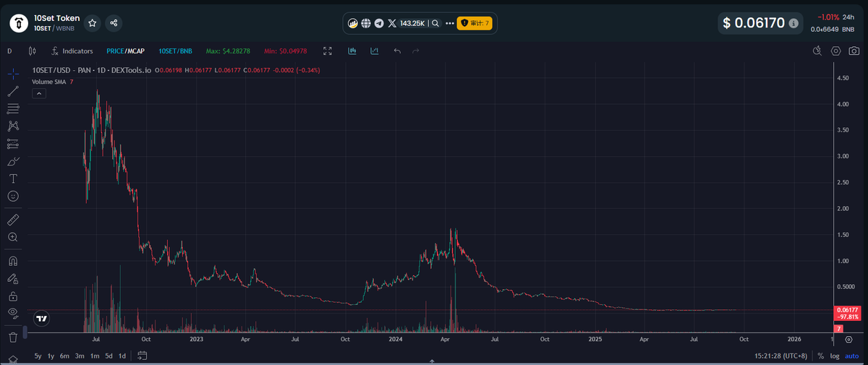Open the time axis settings gear
The width and height of the screenshot is (868, 365).
click(x=848, y=338)
